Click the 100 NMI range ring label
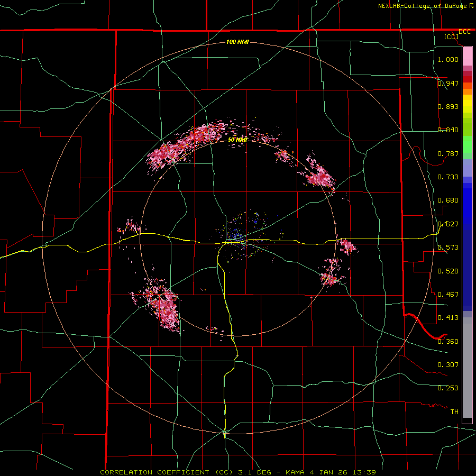Image resolution: width=476 pixels, height=476 pixels. pos(237,42)
